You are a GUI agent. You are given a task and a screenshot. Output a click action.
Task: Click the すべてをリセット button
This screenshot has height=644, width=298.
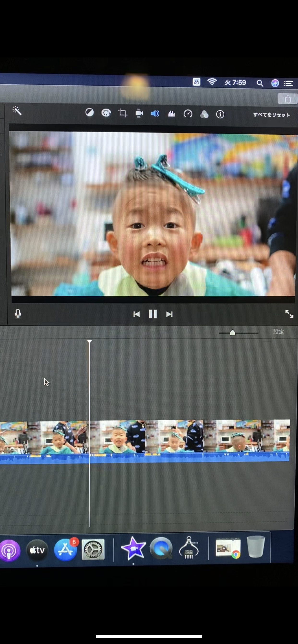271,115
